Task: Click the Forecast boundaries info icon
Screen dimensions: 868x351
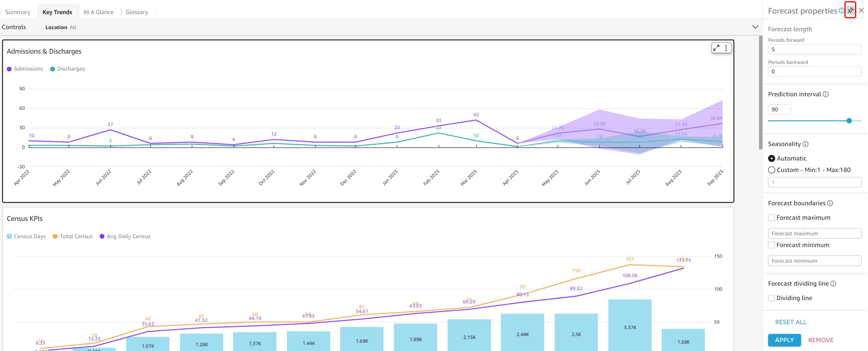Action: coord(830,203)
